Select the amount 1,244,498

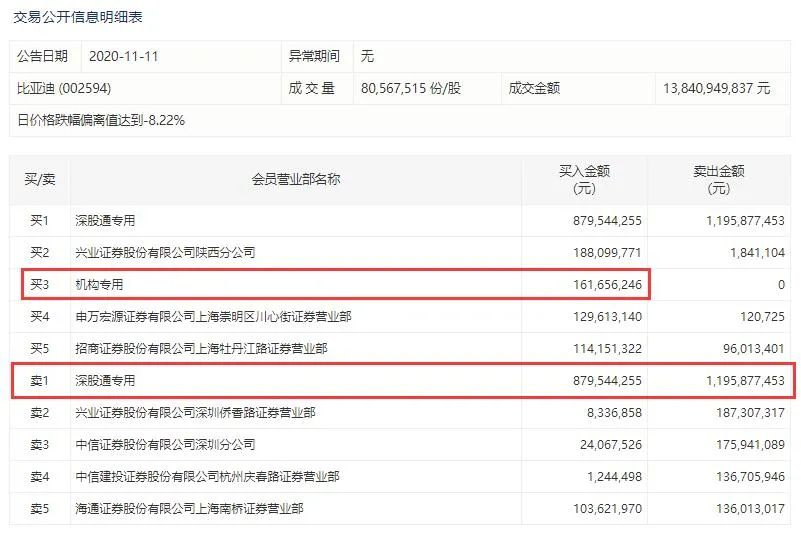pos(614,477)
